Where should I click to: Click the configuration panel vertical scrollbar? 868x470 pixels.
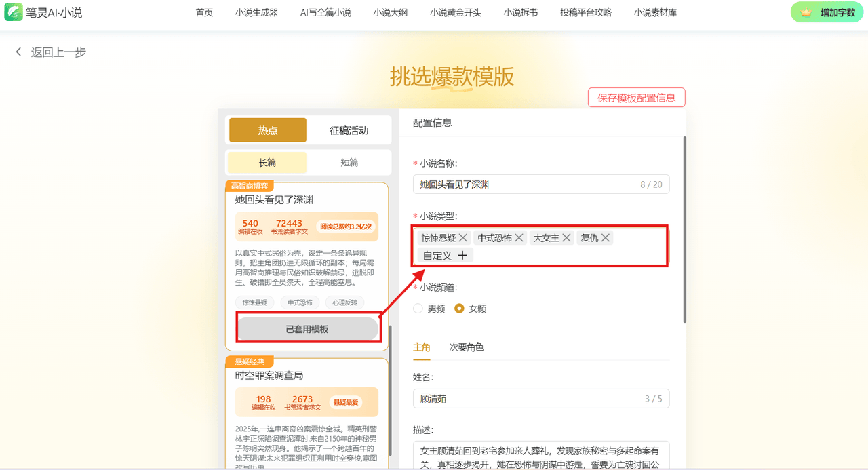tap(684, 231)
